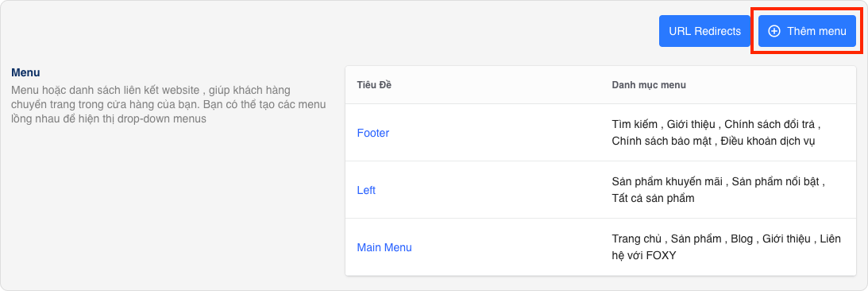
Task: Click Blog in Main Menu row
Action: pos(742,239)
